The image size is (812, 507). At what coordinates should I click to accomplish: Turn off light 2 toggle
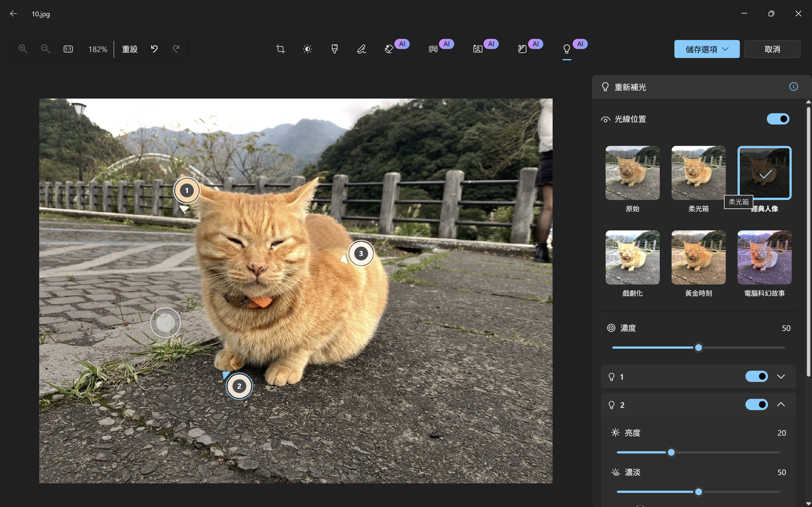(756, 405)
